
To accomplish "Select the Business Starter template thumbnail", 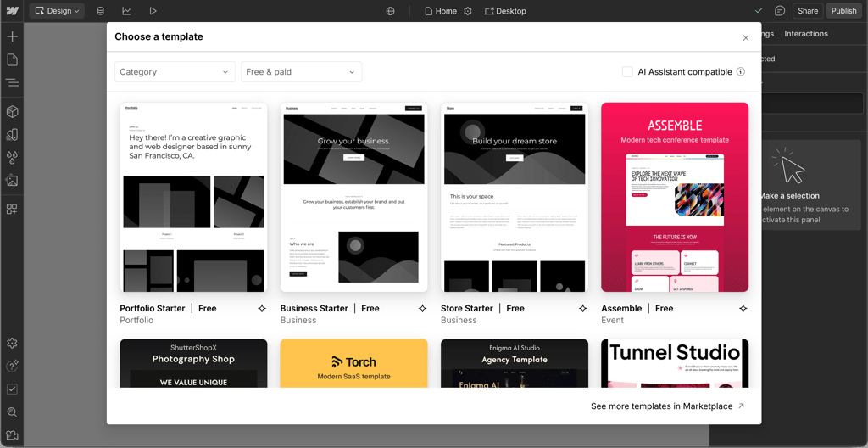I will [x=354, y=197].
